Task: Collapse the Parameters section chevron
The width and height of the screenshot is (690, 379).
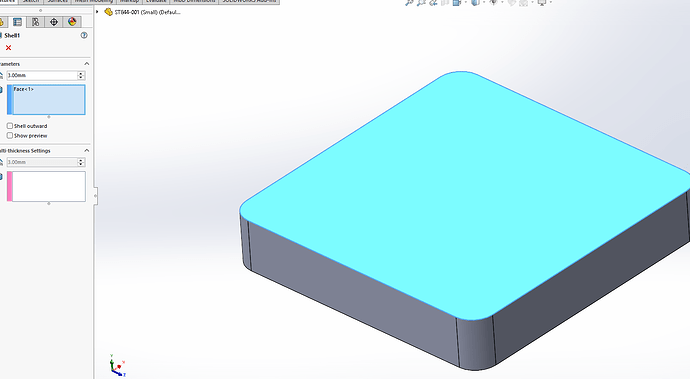Action: [x=87, y=64]
